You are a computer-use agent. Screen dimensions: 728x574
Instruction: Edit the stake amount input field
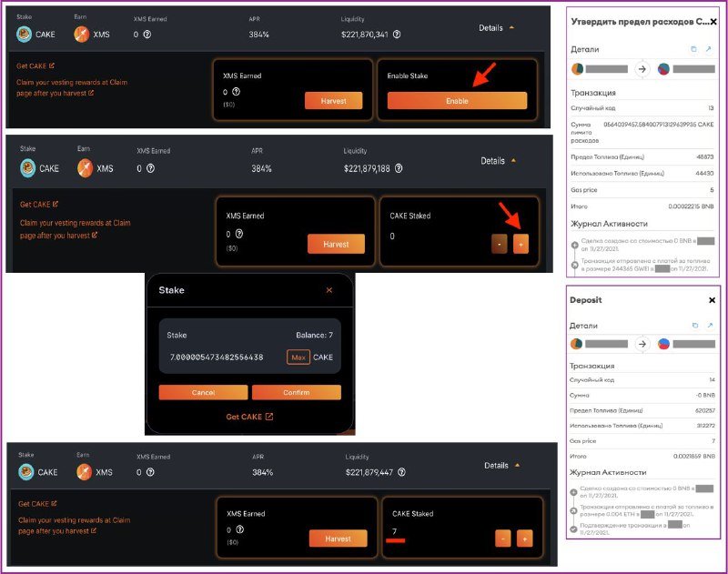tap(223, 357)
